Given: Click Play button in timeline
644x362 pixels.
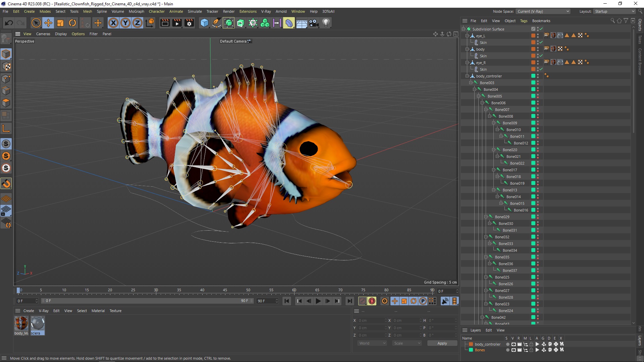Looking at the screenshot, I should pos(318,301).
